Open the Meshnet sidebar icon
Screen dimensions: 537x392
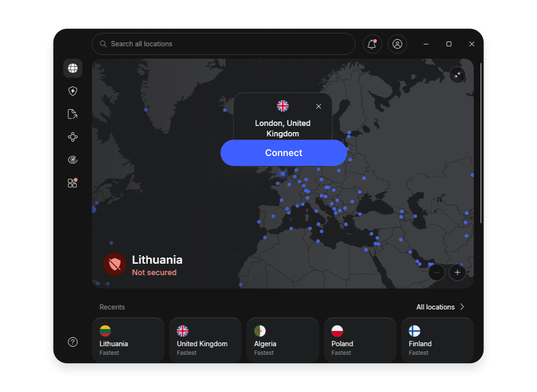(73, 137)
